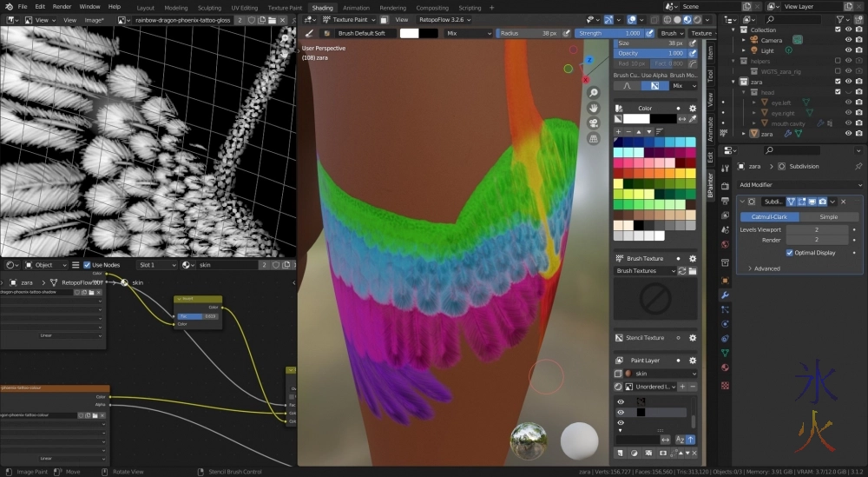This screenshot has width=868, height=477.
Task: Click the pan hand icon in viewport
Action: [x=594, y=108]
